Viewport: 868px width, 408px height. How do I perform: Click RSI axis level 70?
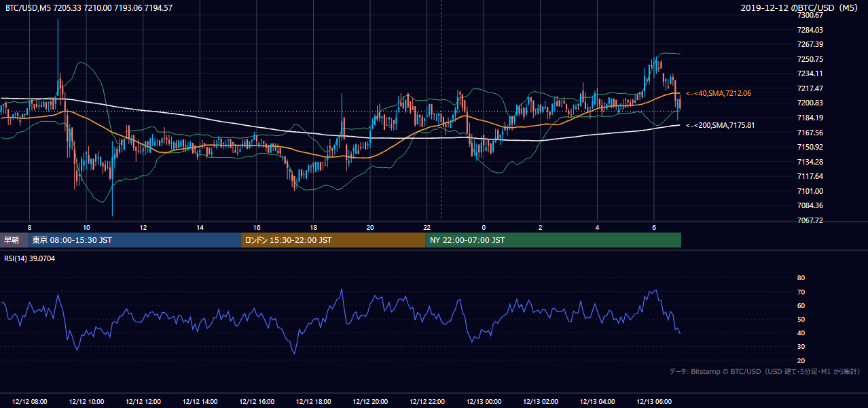801,292
